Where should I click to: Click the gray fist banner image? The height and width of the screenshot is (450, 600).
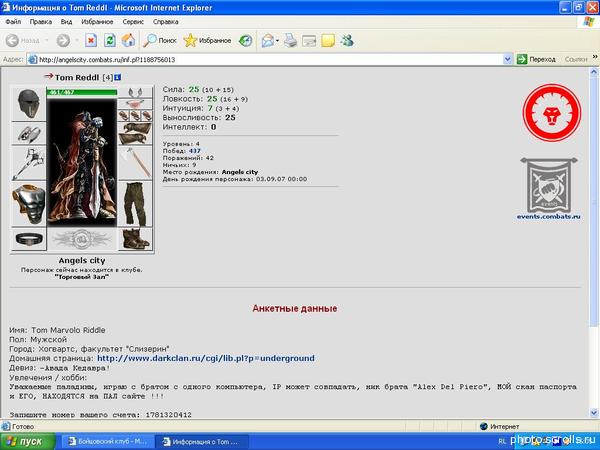click(x=549, y=185)
